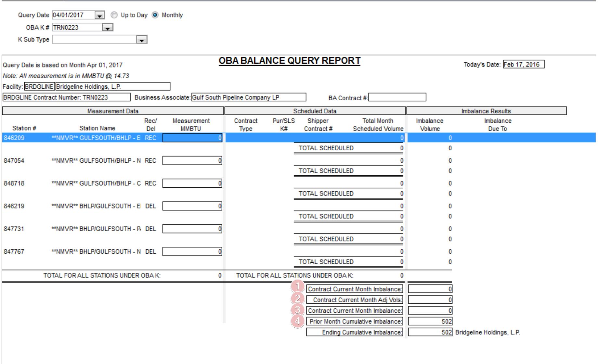Expand the OBA K # dropdown
598x364 pixels.
(x=108, y=28)
